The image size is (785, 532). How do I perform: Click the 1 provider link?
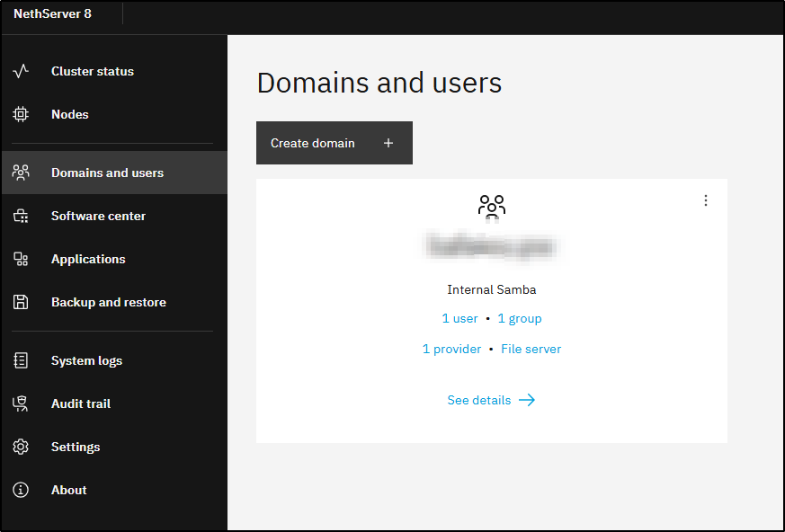click(451, 349)
